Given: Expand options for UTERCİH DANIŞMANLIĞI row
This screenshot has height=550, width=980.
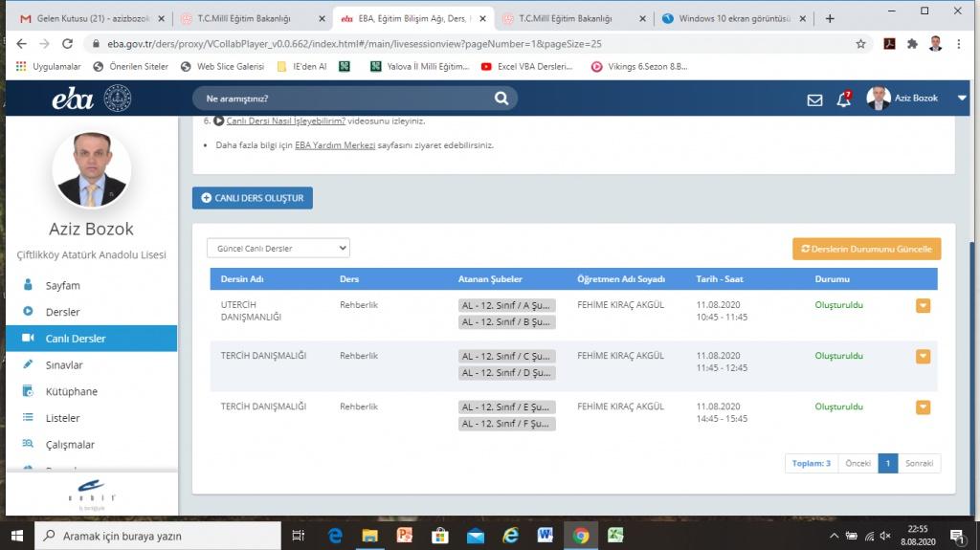Looking at the screenshot, I should point(923,306).
